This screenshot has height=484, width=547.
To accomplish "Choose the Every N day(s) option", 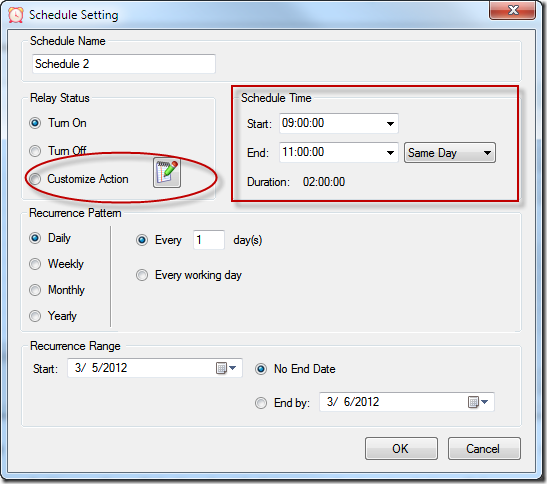I will click(x=142, y=240).
